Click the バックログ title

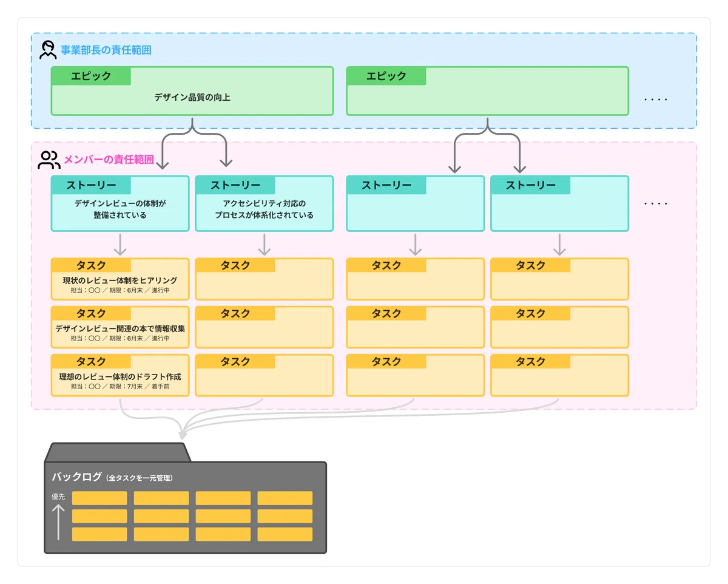coord(76,477)
